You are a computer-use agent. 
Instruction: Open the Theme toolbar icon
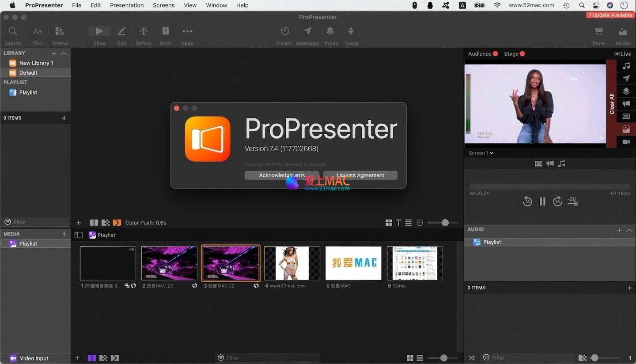click(60, 31)
